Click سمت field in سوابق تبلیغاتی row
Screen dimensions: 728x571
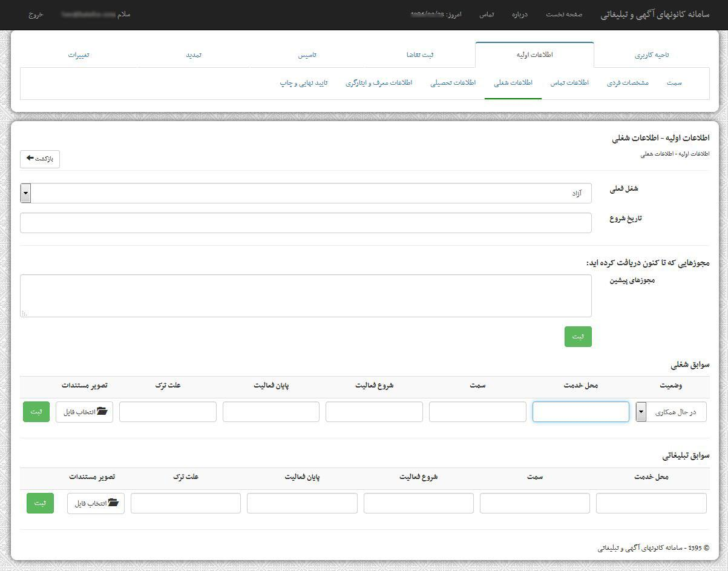(x=535, y=503)
